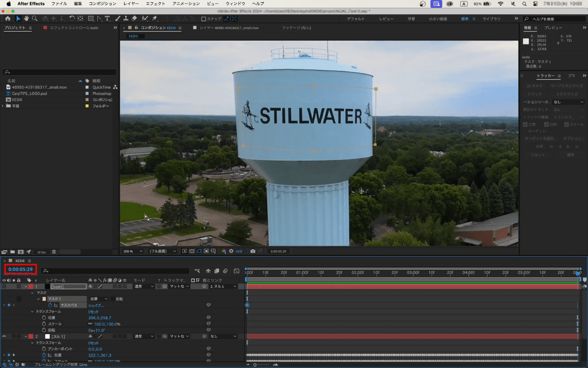Select the Selection arrow tool
588x368 pixels.
point(18,19)
